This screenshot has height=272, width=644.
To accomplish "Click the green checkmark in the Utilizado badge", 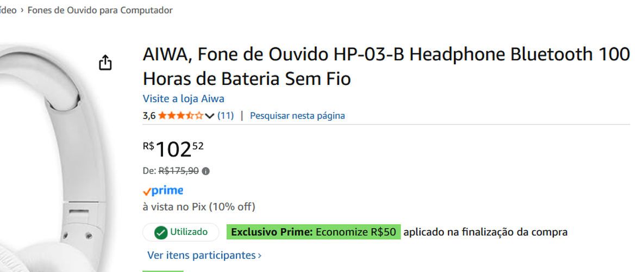I will (160, 233).
